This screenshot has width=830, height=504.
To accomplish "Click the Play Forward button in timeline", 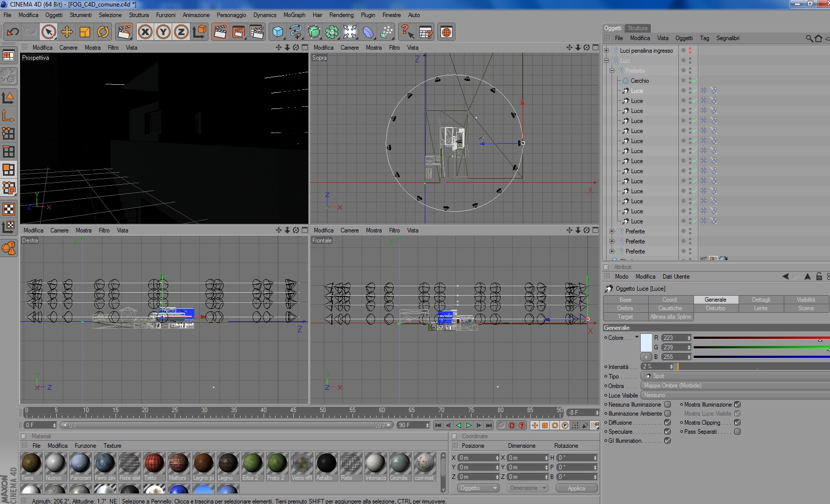I will click(468, 426).
